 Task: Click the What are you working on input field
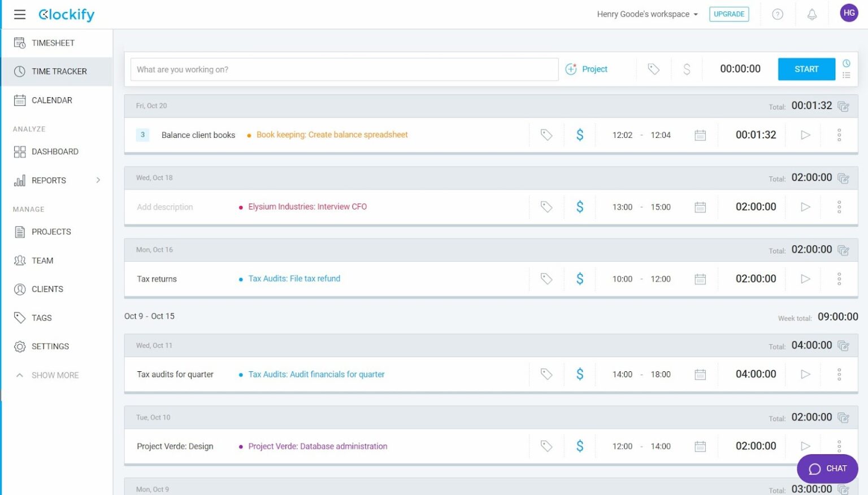344,69
